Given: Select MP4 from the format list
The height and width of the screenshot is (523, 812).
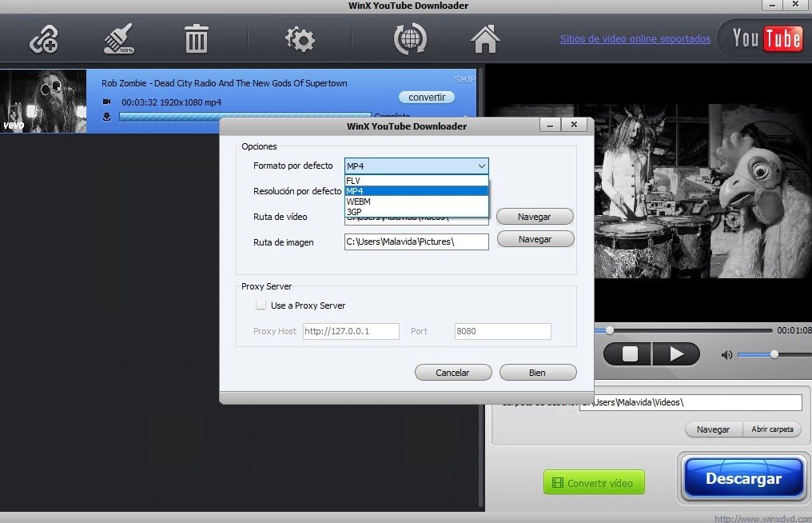Looking at the screenshot, I should coord(416,191).
